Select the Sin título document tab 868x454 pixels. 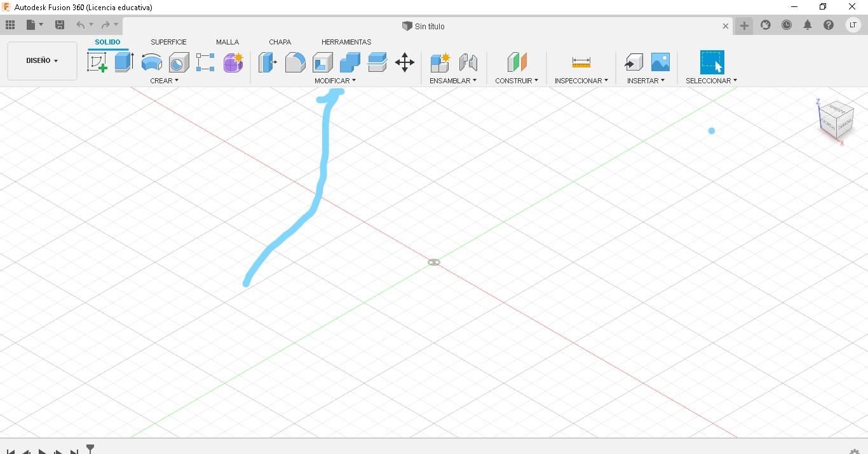[423, 26]
